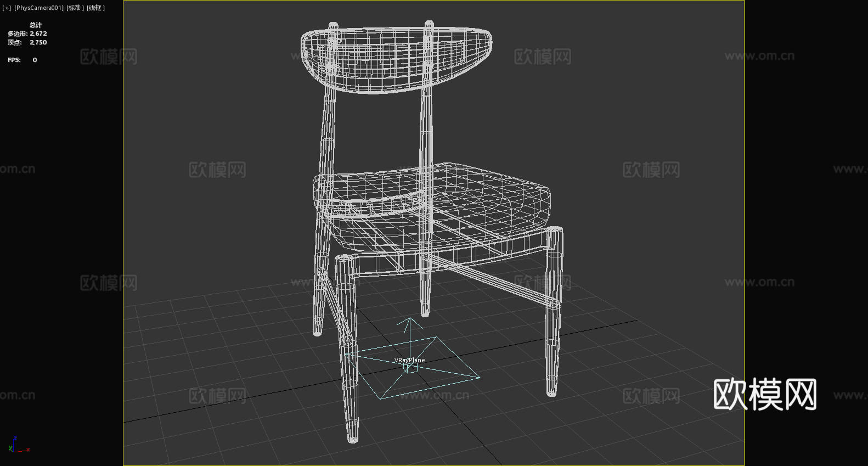Open the [+] viewport general menu
868x466 pixels.
tap(7, 8)
